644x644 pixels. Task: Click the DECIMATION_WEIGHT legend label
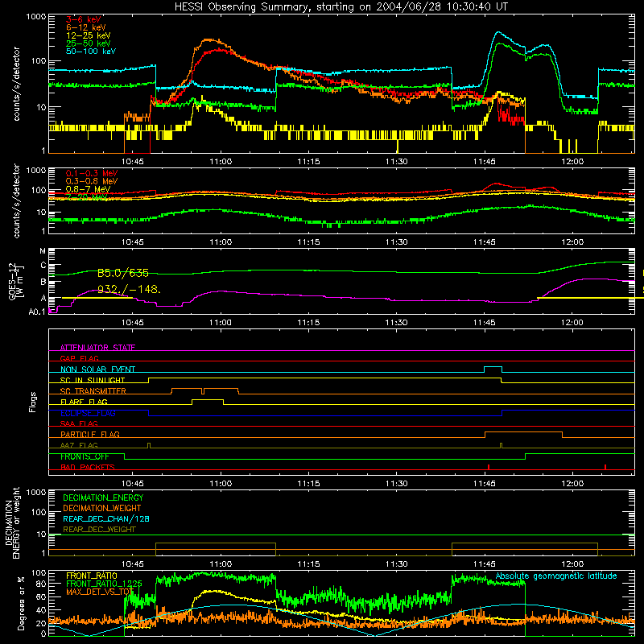(102, 508)
